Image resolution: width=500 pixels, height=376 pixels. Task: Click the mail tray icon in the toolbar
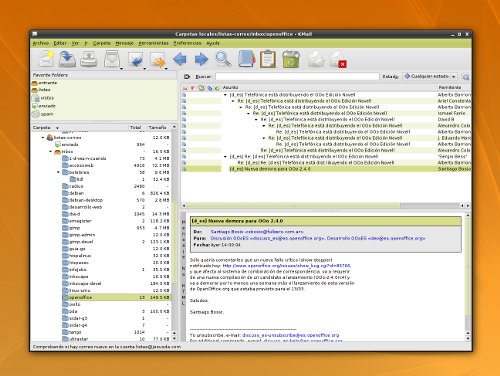[x=112, y=59]
